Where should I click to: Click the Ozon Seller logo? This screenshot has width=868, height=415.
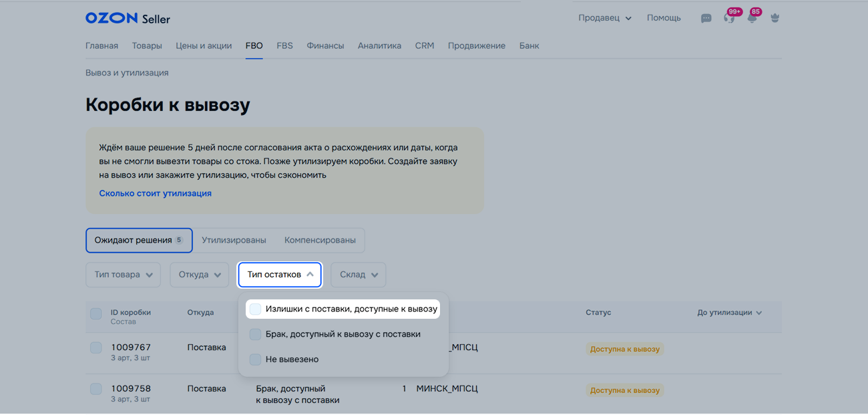click(x=128, y=19)
